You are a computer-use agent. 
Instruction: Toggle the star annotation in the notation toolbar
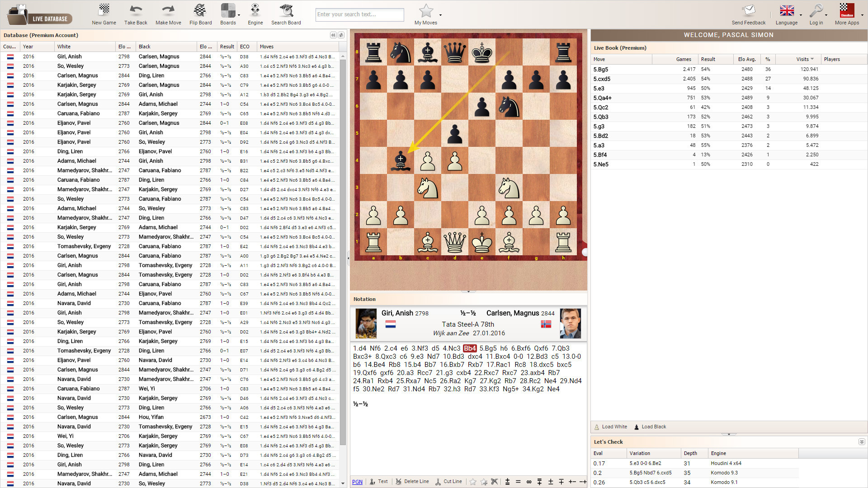click(473, 482)
